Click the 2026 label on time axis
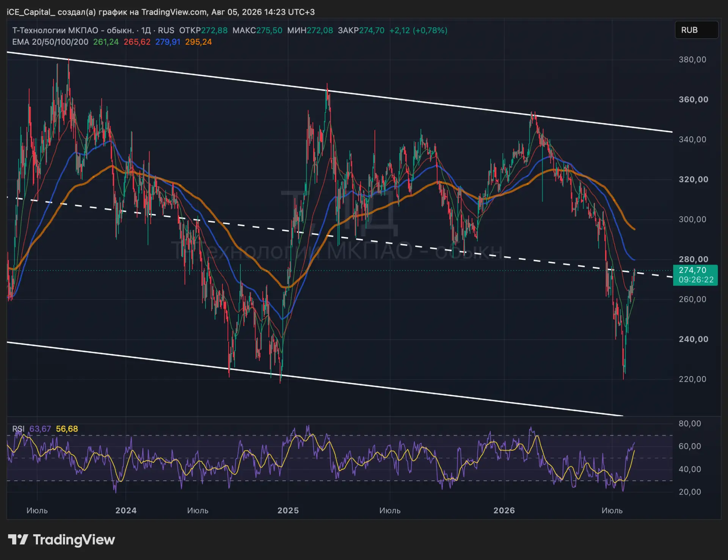728x560 pixels. click(504, 510)
